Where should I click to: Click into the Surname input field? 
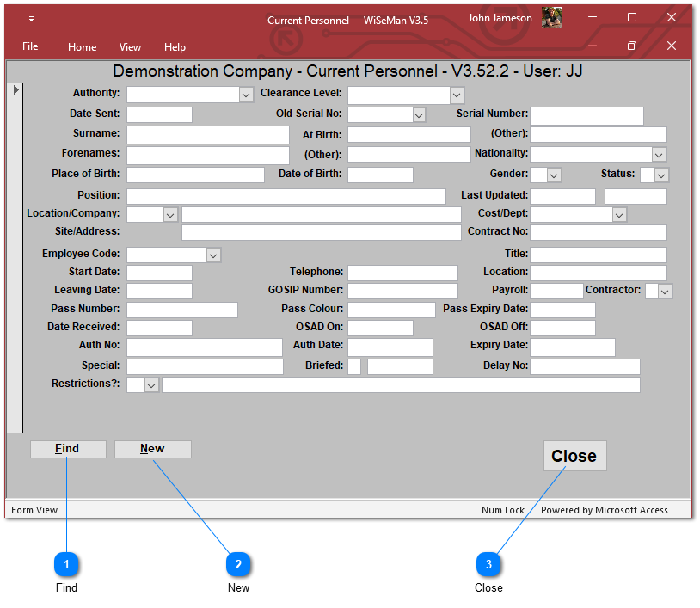(207, 135)
